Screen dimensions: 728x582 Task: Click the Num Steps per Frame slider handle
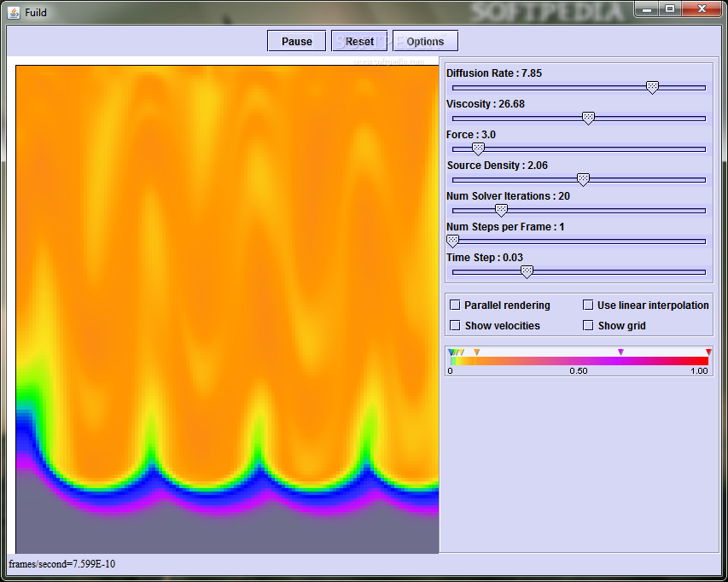[x=452, y=241]
